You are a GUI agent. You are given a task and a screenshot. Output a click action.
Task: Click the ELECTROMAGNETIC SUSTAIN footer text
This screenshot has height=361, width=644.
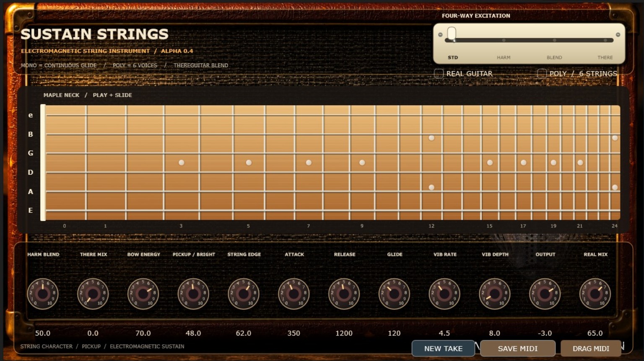(147, 346)
